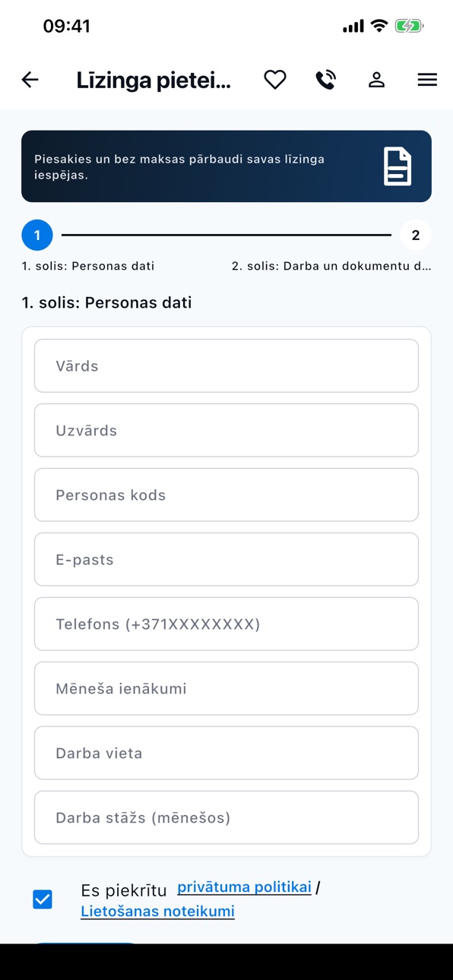Tap the phone call icon
453x980 pixels.
pos(326,80)
